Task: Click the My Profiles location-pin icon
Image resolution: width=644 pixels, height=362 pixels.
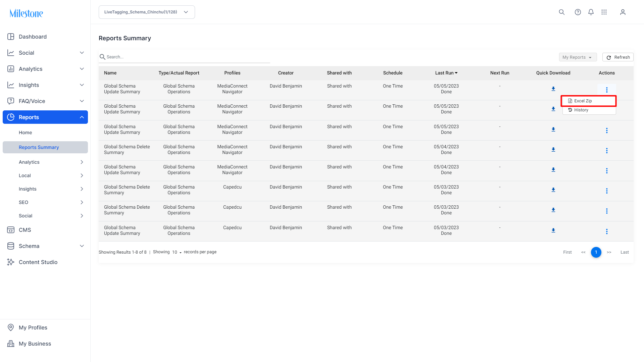Action: tap(11, 327)
